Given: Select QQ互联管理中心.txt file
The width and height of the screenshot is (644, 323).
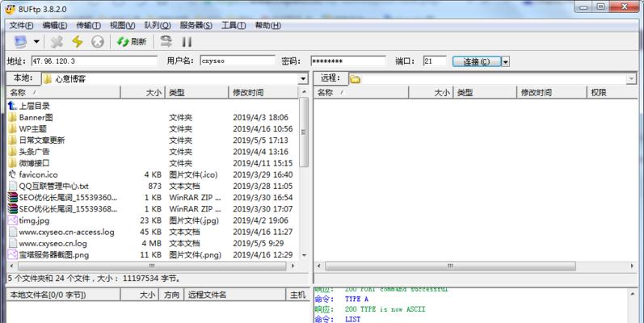Looking at the screenshot, I should click(x=48, y=187).
